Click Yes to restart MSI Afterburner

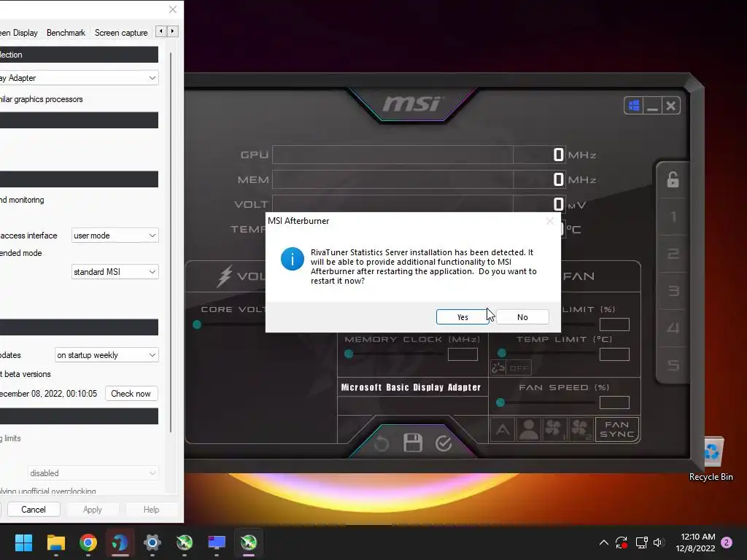(x=462, y=317)
